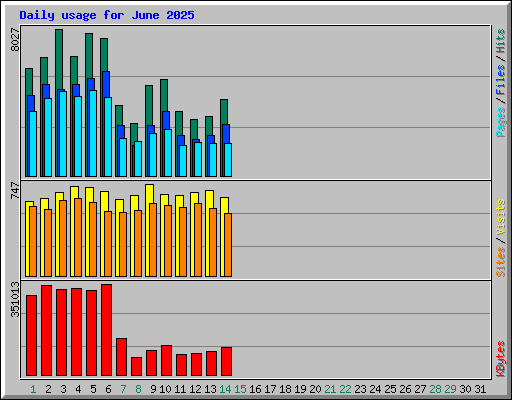Click day 19 on the x-axis
This screenshot has width=512, height=400.
300,389
